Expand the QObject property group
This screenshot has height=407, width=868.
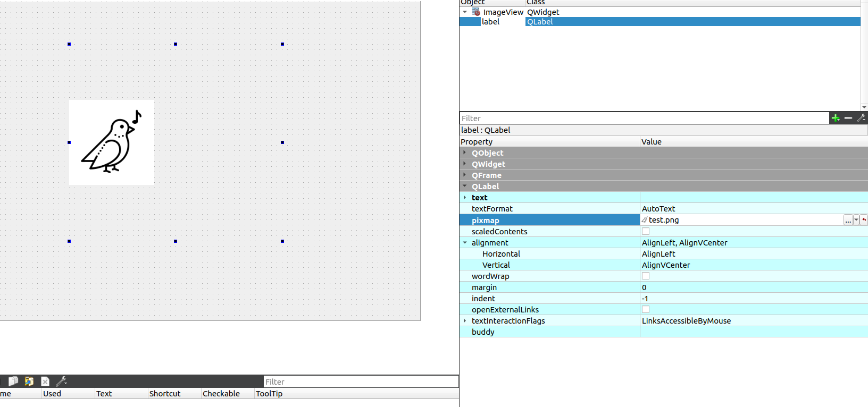coord(465,152)
